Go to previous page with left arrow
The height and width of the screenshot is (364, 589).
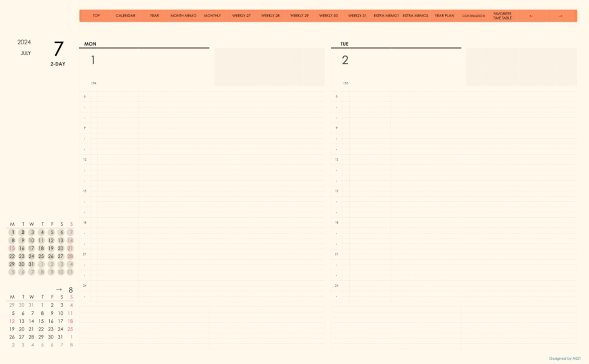(x=531, y=16)
